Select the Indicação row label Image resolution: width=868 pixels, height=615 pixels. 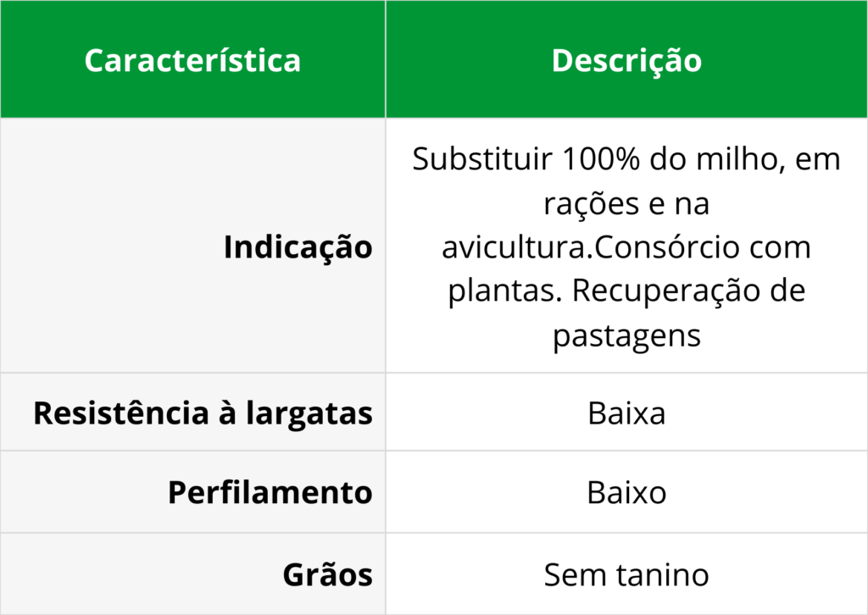click(298, 247)
